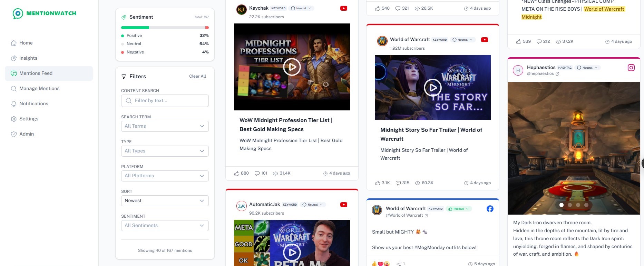Click the YouTube icon on Kaychak card
Screen dimensions: 644x266
pyautogui.click(x=343, y=8)
